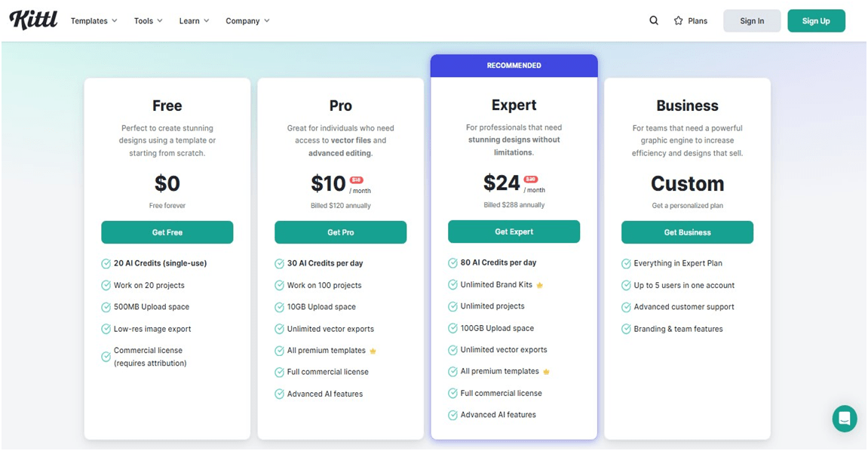Open the chat support bubble icon
The width and height of the screenshot is (868, 451).
click(x=844, y=419)
